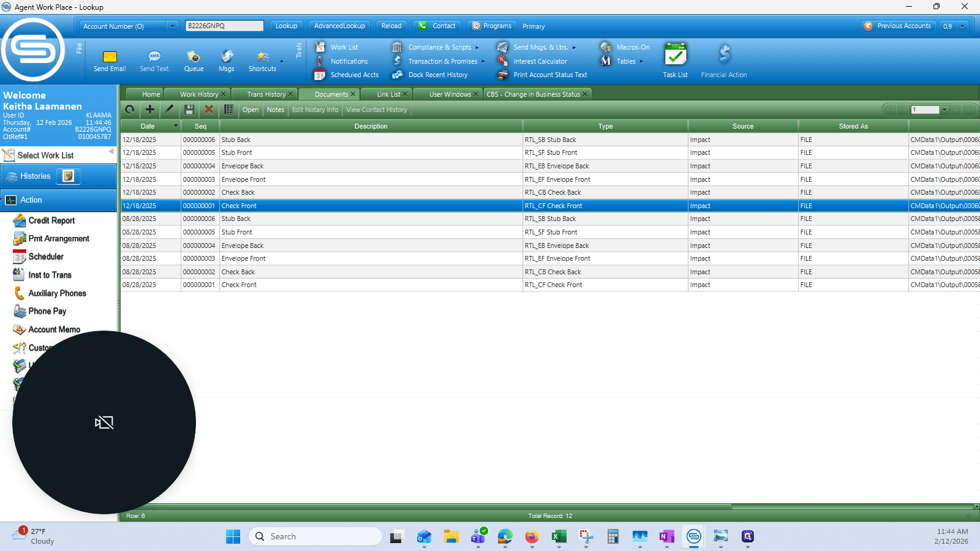980x551 pixels.
Task: Click the save floppy disk icon
Action: 189,110
